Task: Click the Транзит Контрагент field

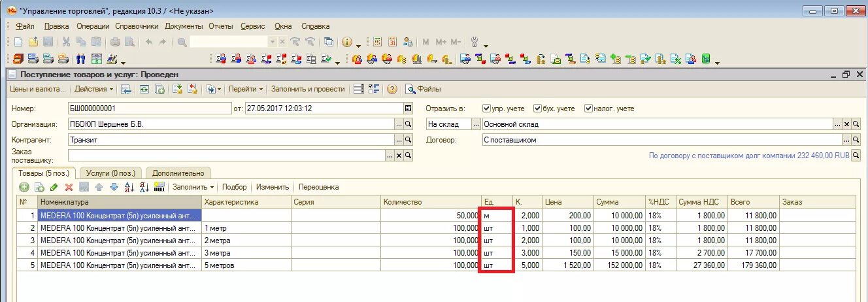Action: pos(231,140)
